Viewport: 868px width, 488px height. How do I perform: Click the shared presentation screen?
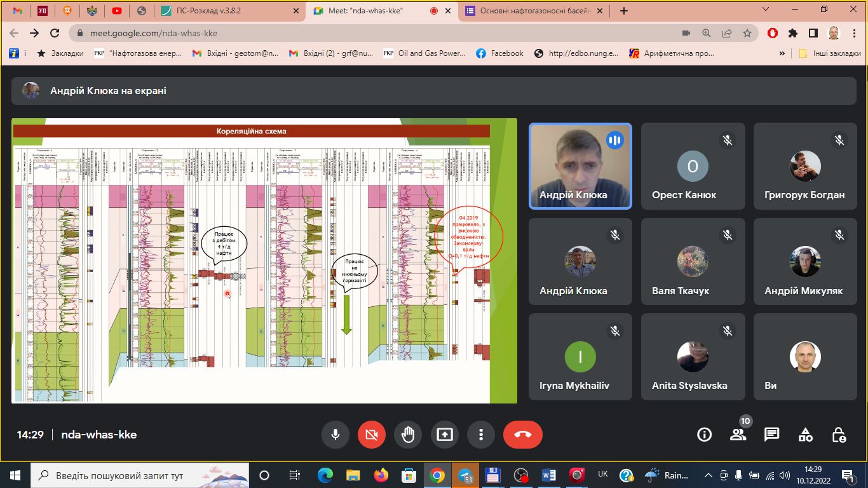[264, 261]
